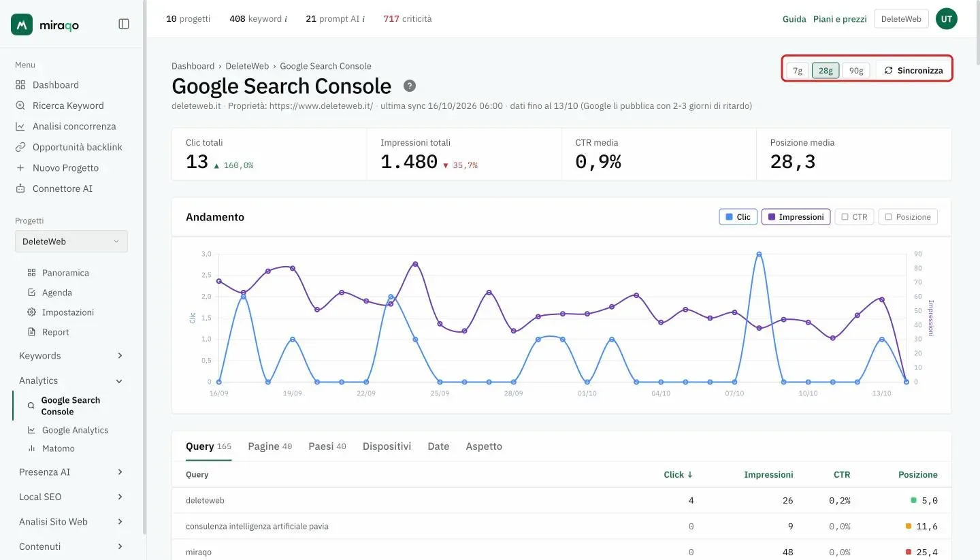Click the miraqo logo icon
Screen dimensions: 980x560
click(22, 24)
